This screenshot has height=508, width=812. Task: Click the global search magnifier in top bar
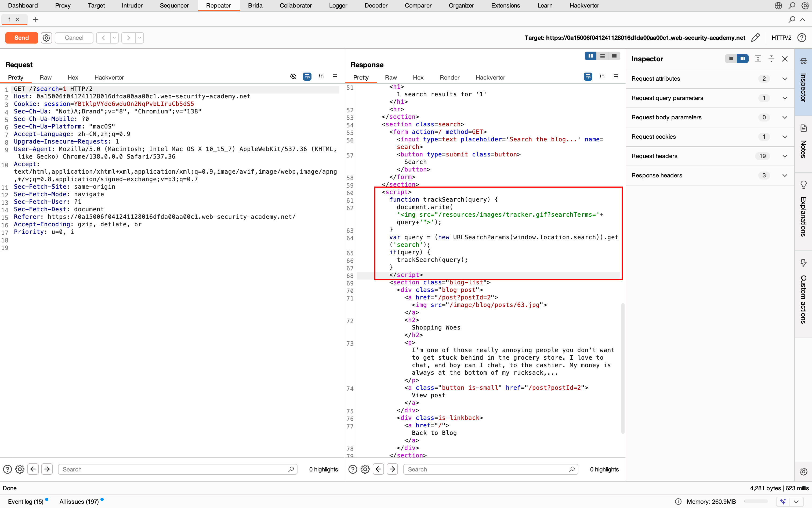[x=792, y=5]
